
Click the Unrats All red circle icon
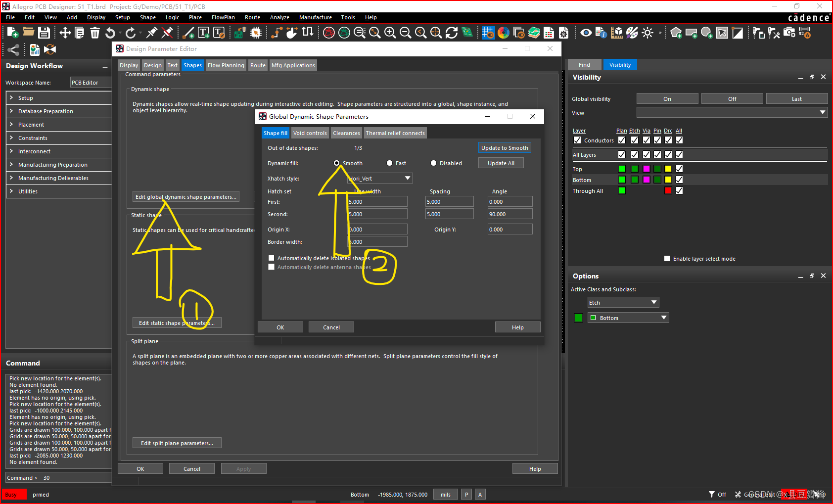pos(329,33)
